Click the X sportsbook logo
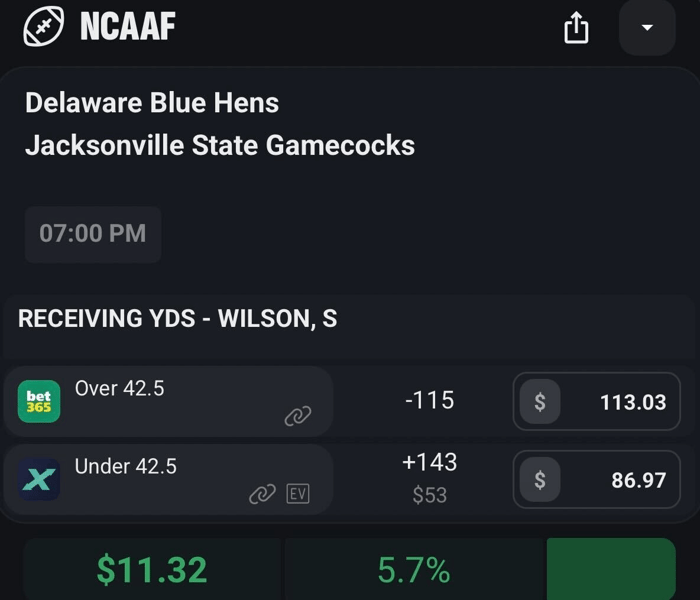This screenshot has width=700, height=600. click(x=39, y=480)
